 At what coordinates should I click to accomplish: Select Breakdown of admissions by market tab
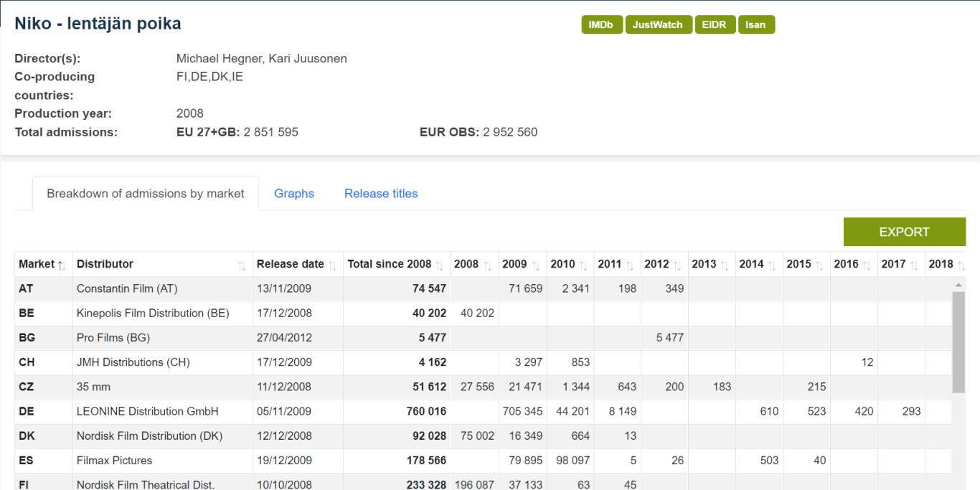click(146, 194)
